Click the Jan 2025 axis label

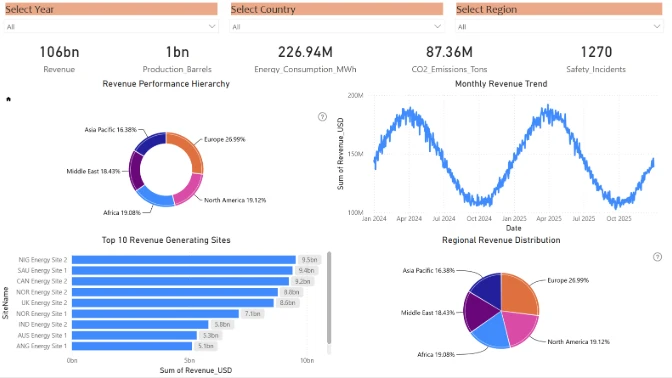[514, 219]
